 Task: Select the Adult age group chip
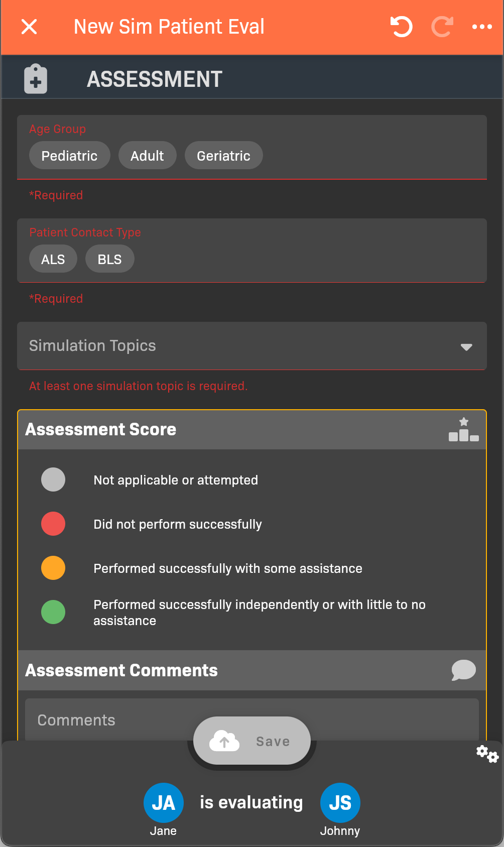147,156
